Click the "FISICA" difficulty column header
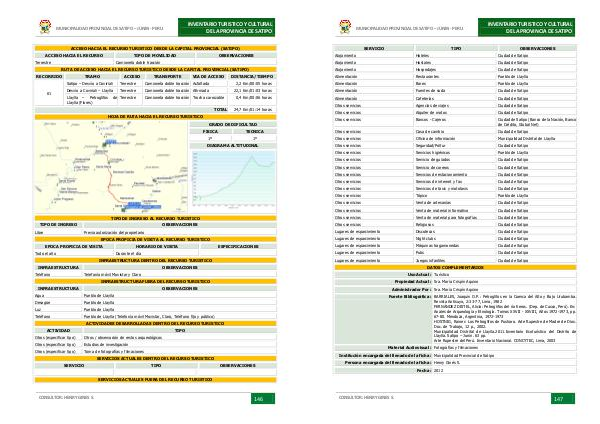Viewport: 600px width, 424px height. (x=210, y=131)
